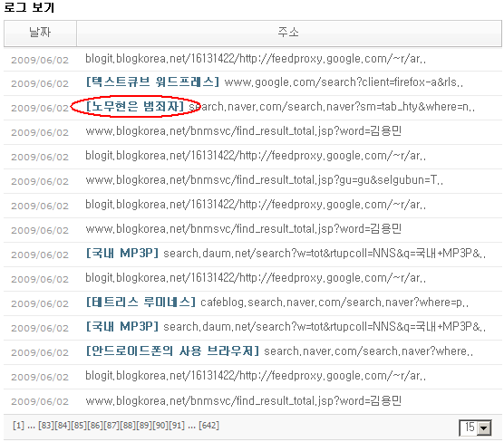Click the date in the 텍스트큐브 워드프레스 row
The width and height of the screenshot is (504, 442).
pos(40,83)
